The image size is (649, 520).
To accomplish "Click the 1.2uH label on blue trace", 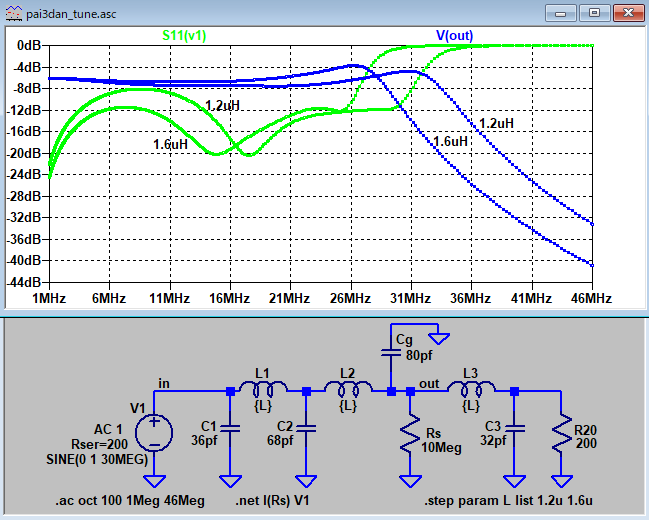I will 496,123.
